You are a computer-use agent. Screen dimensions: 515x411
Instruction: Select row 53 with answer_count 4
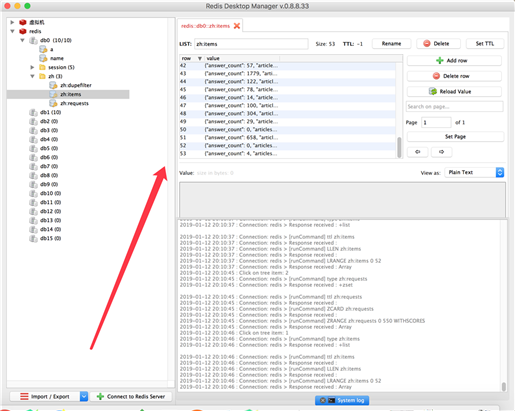point(288,154)
